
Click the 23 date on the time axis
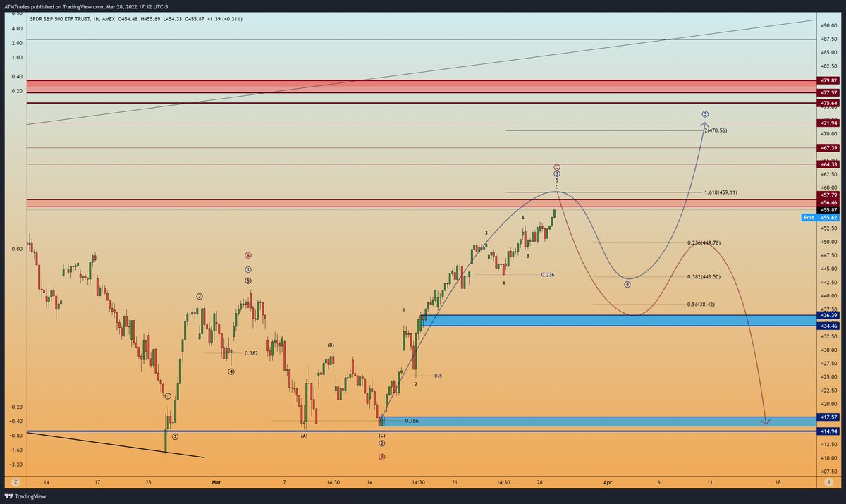click(149, 483)
